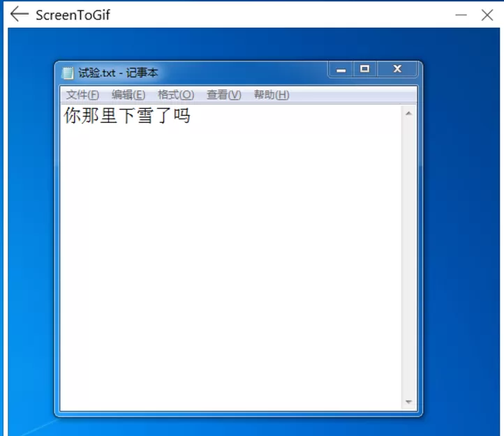Screen dimensions: 504x436
Task: Click the Notepad scrollbar up arrow
Action: tap(409, 114)
